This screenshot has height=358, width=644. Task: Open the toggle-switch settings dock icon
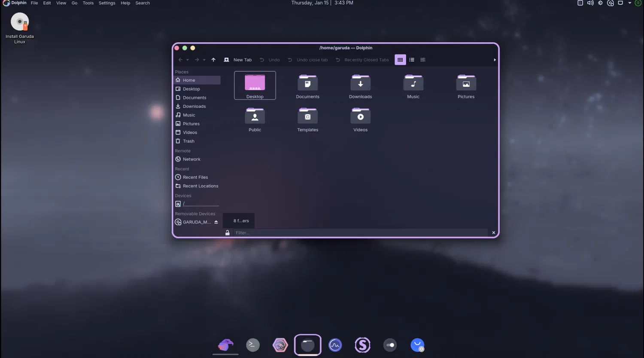(x=390, y=345)
